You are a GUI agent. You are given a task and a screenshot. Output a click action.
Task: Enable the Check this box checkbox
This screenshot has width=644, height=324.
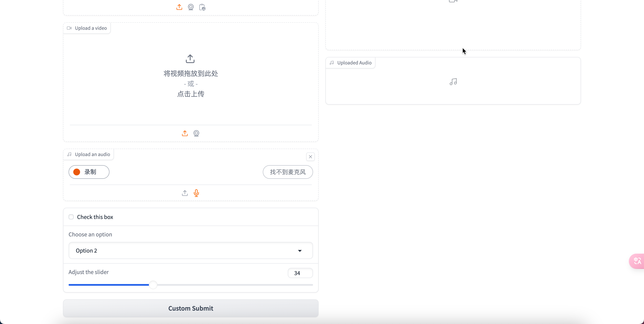click(71, 217)
